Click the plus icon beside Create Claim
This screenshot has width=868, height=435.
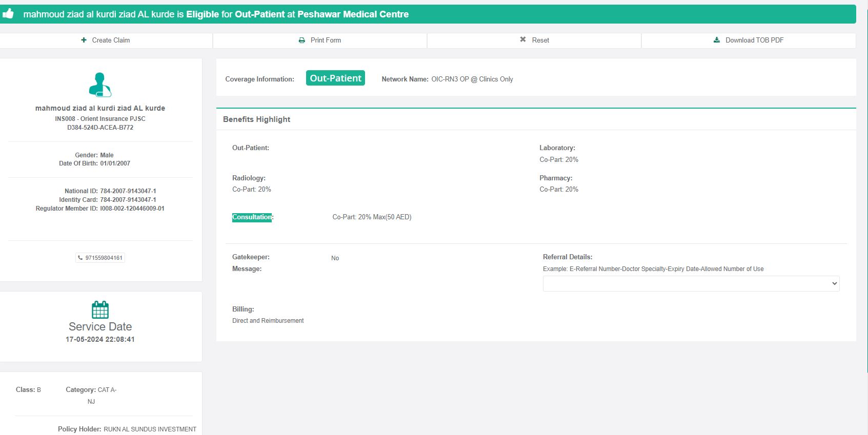point(84,40)
